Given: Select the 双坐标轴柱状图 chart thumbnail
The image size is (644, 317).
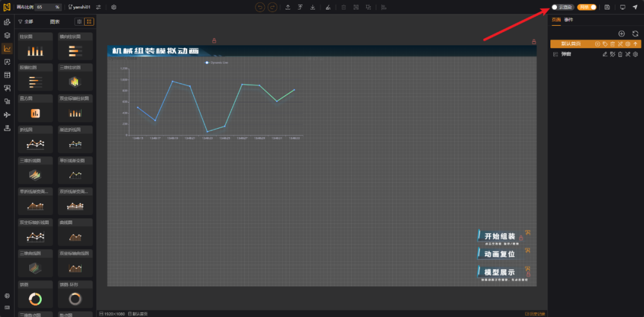Looking at the screenshot, I should click(75, 108).
